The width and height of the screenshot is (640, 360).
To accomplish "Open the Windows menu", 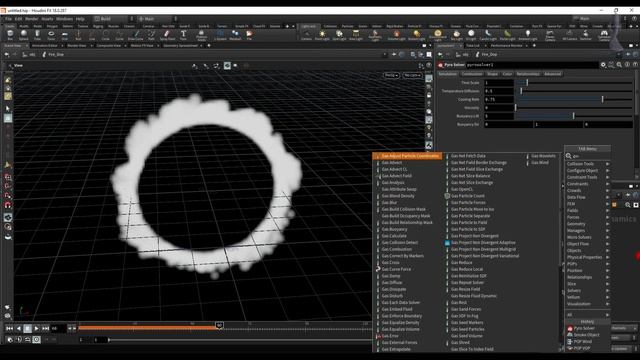I will [x=64, y=19].
